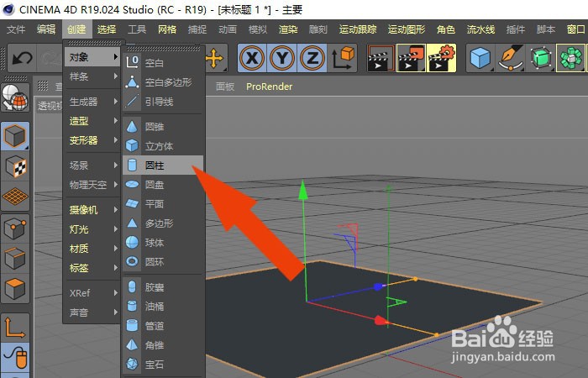
Task: Create a 平面 plane primitive
Action: (x=163, y=204)
